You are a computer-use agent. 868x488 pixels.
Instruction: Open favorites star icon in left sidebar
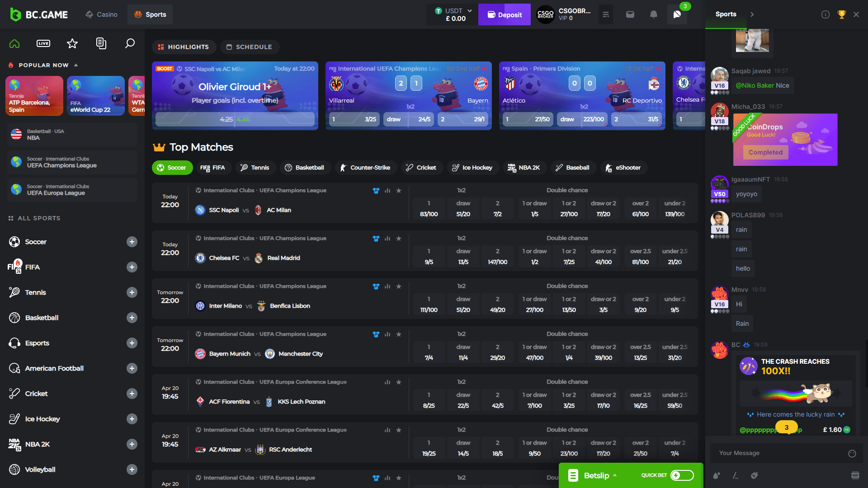[72, 43]
